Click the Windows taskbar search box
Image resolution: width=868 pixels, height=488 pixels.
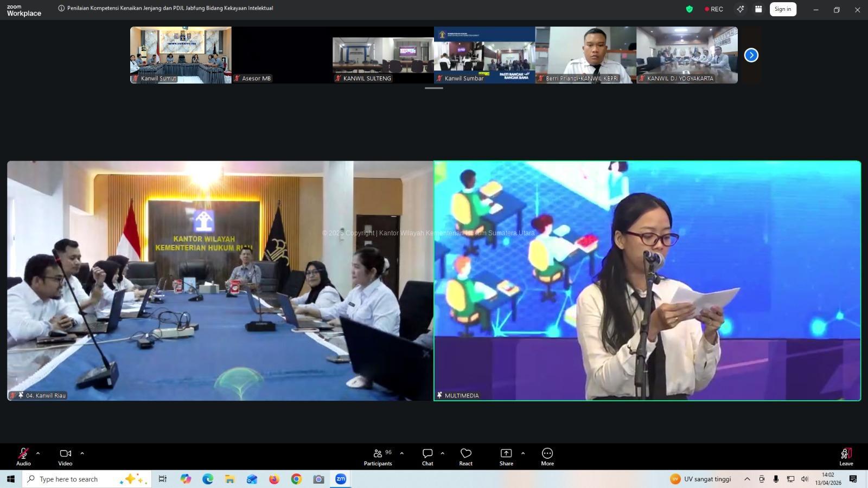[x=87, y=479]
